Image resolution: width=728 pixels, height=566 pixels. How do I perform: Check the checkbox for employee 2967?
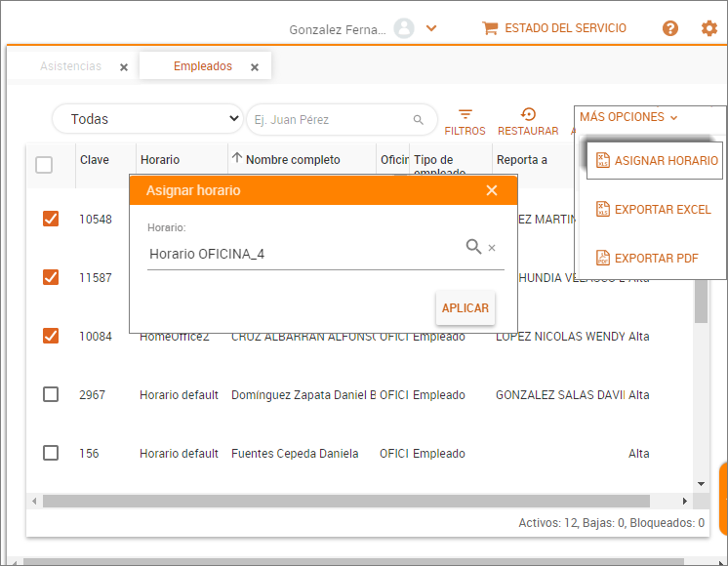coord(51,394)
